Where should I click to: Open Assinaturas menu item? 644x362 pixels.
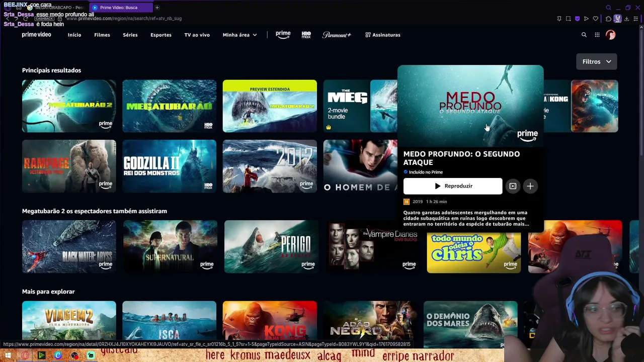coord(383,35)
